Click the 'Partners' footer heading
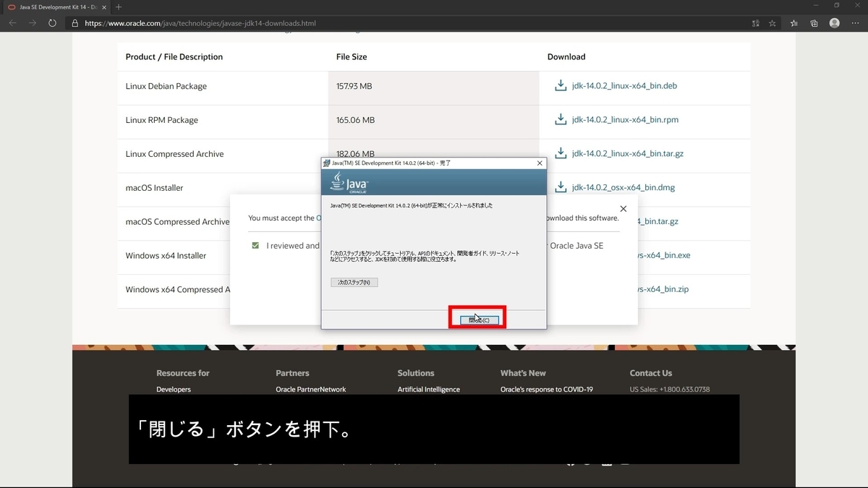This screenshot has height=488, width=868. click(x=292, y=373)
